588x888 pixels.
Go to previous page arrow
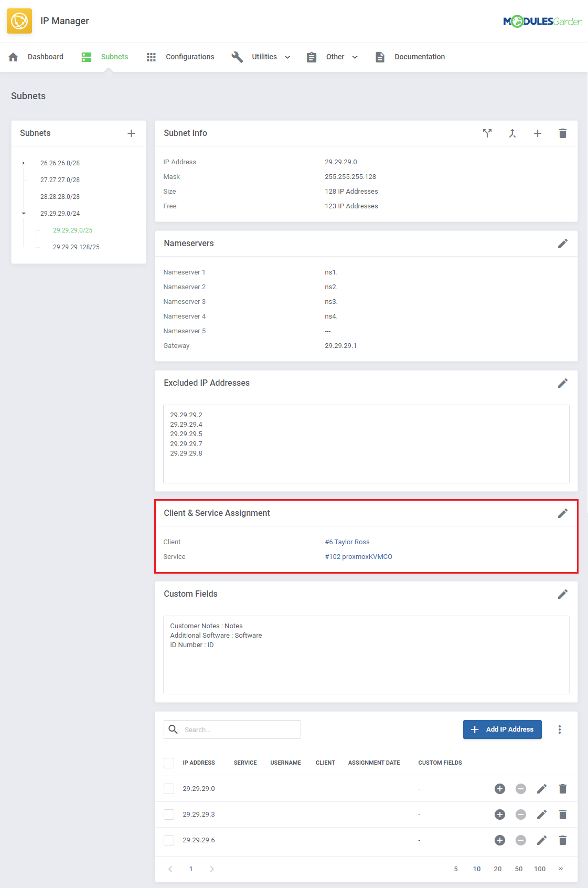pyautogui.click(x=170, y=869)
